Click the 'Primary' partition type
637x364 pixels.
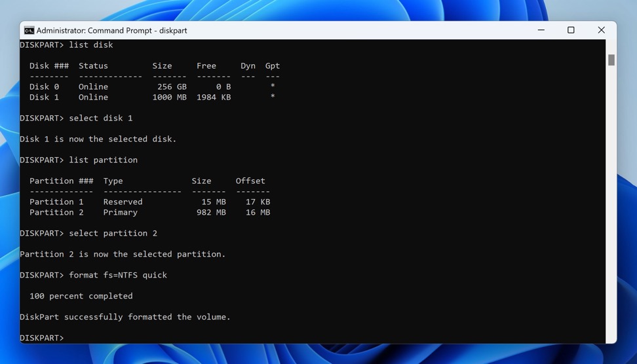click(120, 213)
